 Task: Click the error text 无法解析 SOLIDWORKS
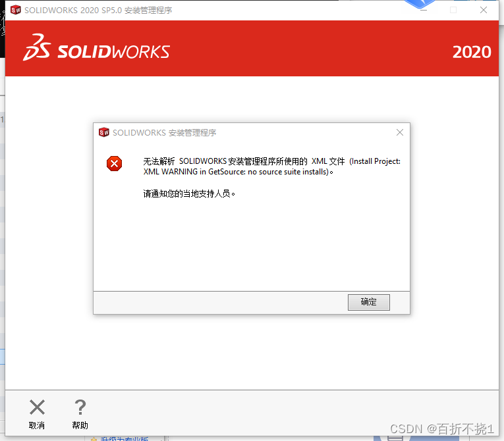point(272,167)
